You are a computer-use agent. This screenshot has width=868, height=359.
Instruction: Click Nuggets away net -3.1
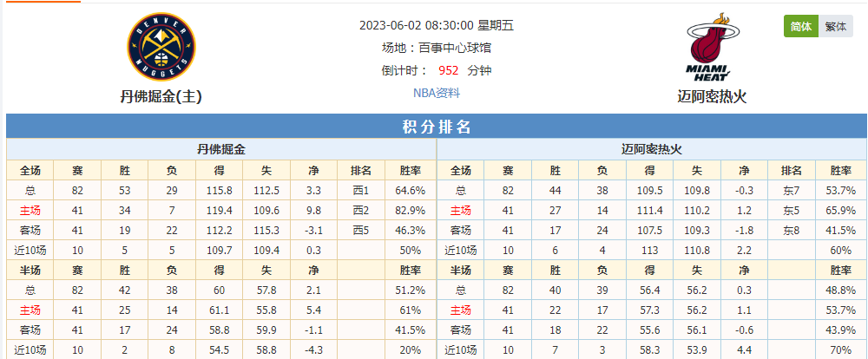(x=313, y=230)
